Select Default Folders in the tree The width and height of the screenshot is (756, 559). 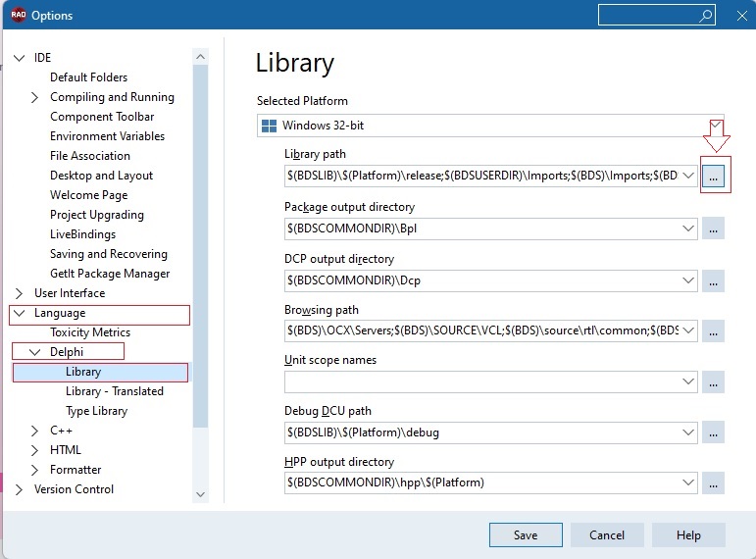click(88, 77)
